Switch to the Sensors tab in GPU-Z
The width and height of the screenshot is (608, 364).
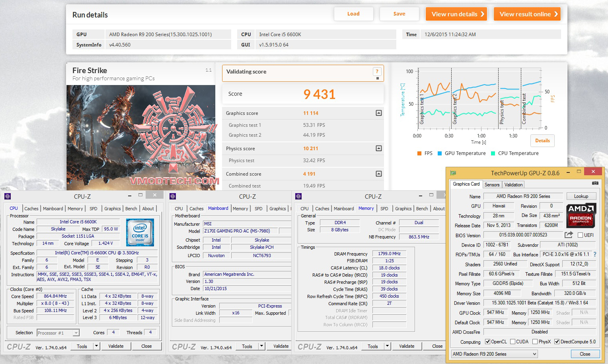point(492,184)
